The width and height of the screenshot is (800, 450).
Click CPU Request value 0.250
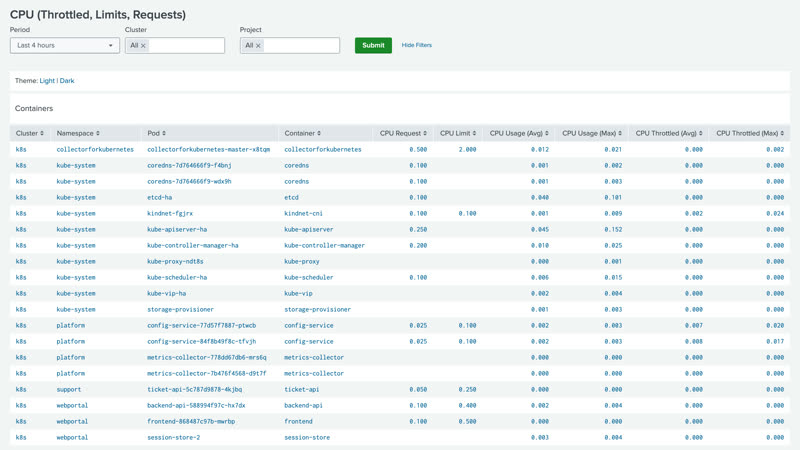pyautogui.click(x=418, y=230)
